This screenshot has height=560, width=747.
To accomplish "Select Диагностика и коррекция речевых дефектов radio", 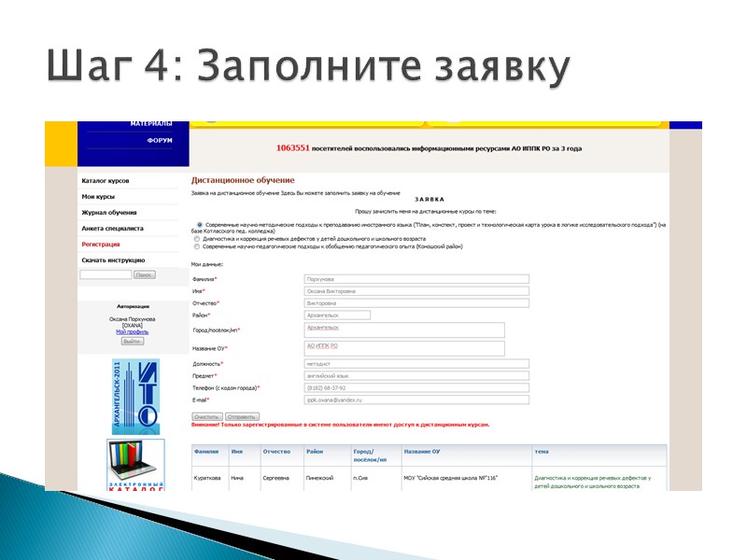I will point(197,239).
